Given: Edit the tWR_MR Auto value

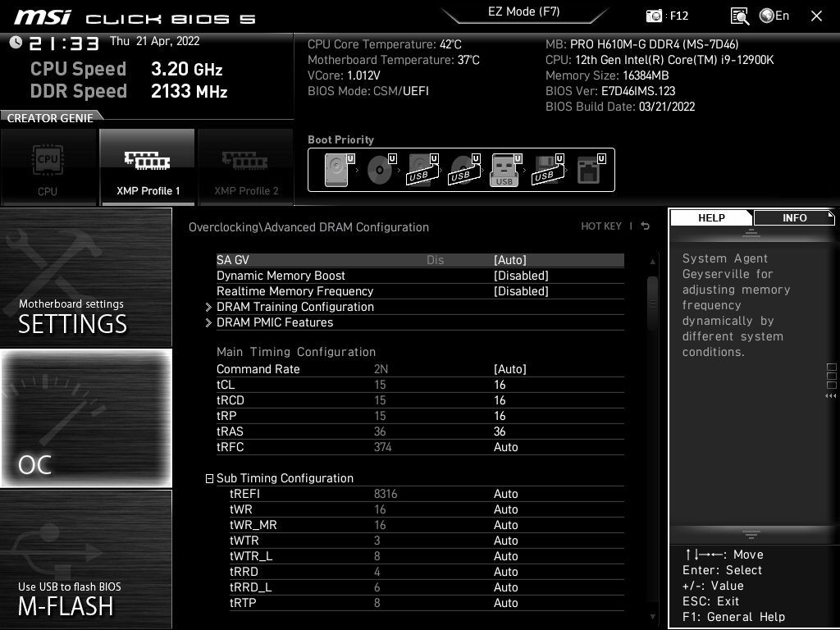Looking at the screenshot, I should (x=505, y=524).
